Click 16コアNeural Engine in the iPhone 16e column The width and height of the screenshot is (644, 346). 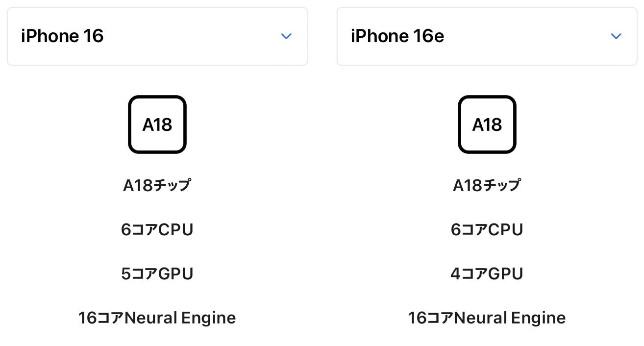click(x=487, y=318)
